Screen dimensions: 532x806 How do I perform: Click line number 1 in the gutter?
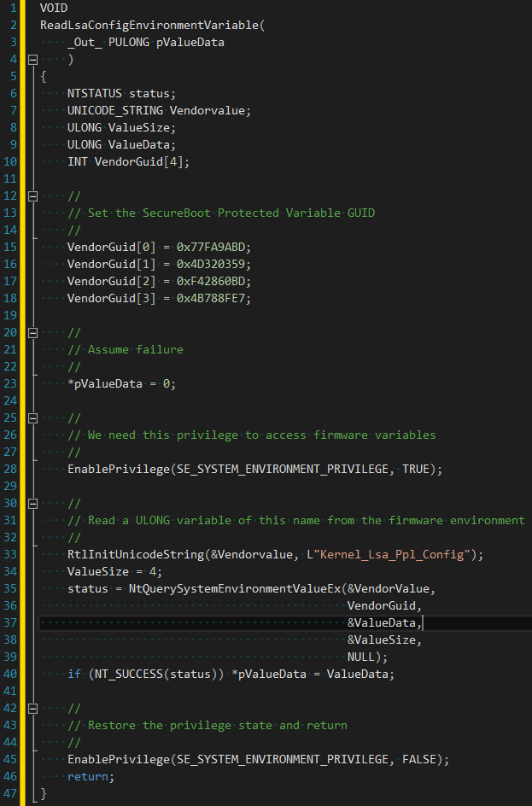coord(14,8)
